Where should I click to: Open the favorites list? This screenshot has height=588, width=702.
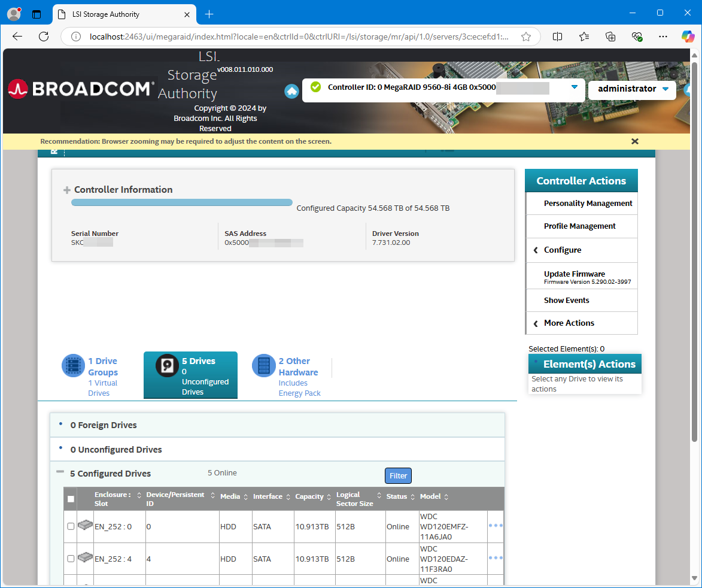pyautogui.click(x=584, y=37)
